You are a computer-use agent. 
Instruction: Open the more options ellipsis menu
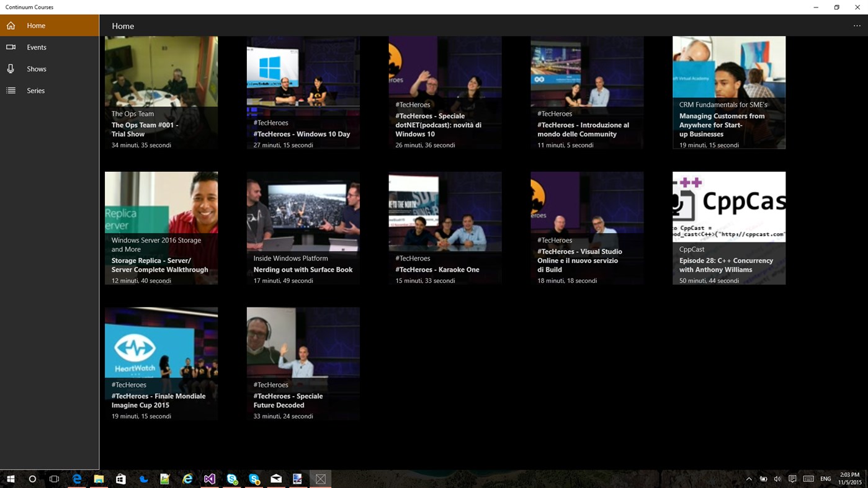click(857, 25)
